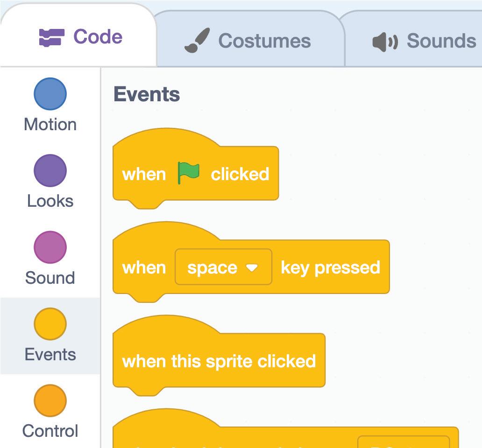Click the 'when flag clicked' block's 'when' text

(x=144, y=174)
